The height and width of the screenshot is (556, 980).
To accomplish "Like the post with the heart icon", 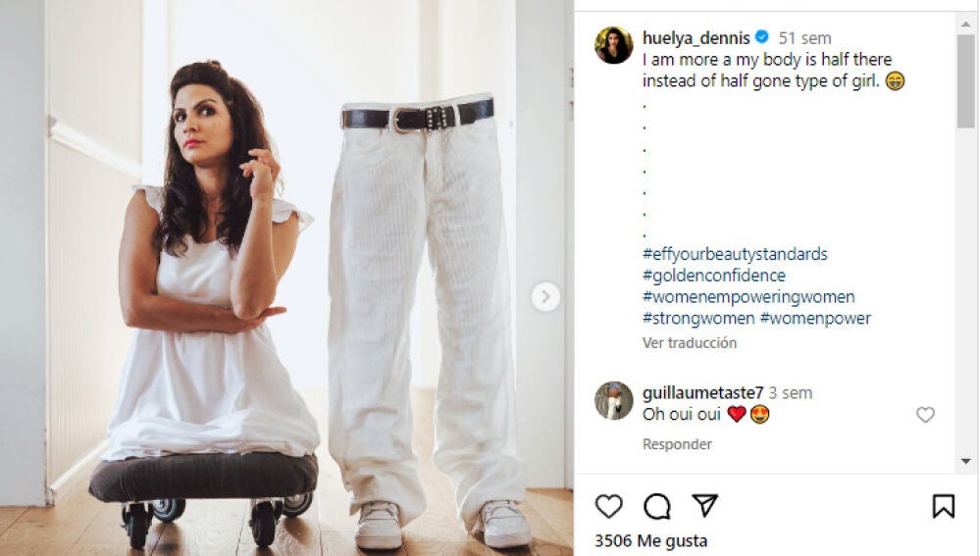I will pos(609,506).
